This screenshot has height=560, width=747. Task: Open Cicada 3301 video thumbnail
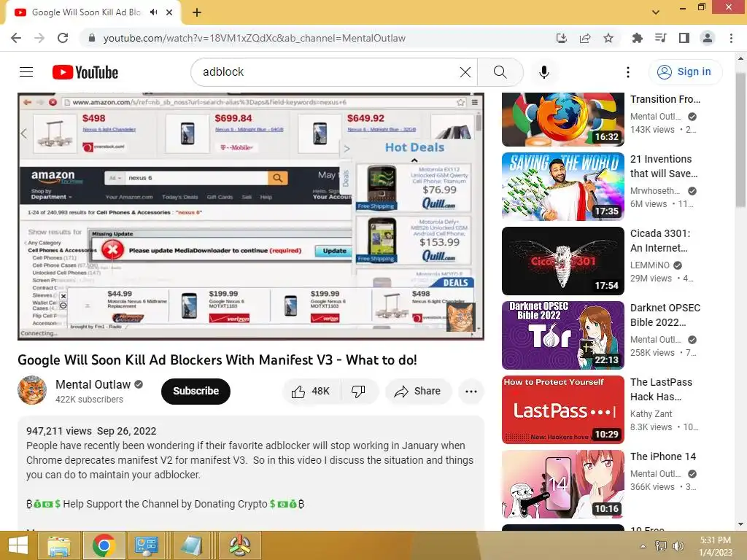tap(563, 261)
